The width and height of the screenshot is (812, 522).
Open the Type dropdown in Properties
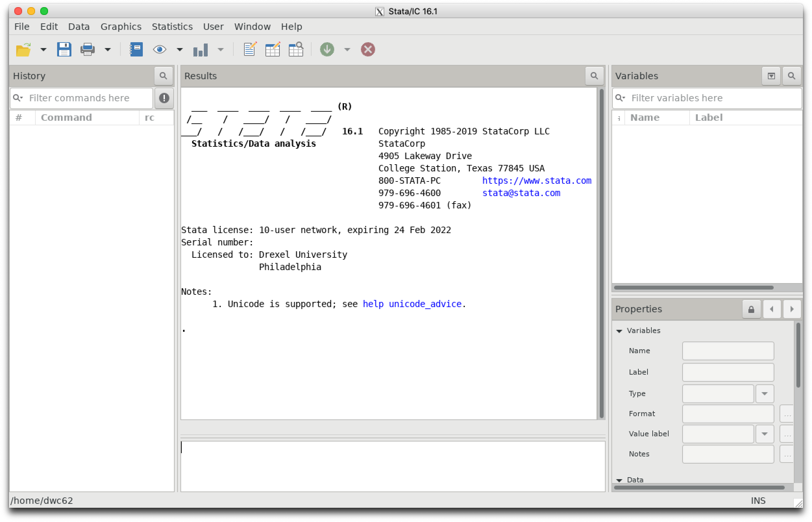(764, 393)
